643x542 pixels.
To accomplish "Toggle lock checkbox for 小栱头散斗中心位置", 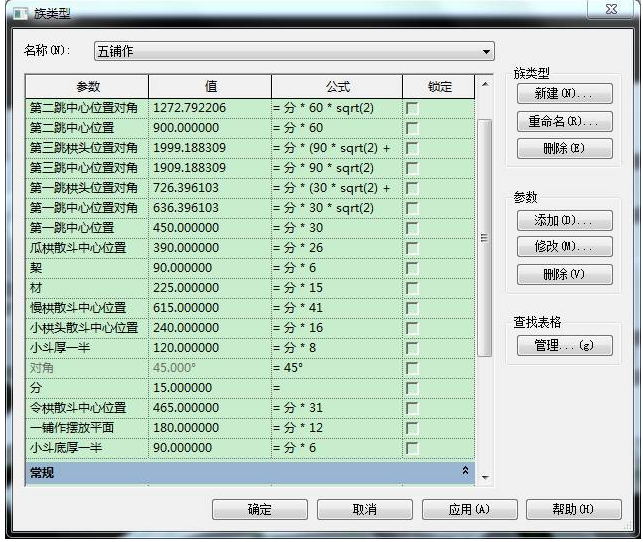I will pyautogui.click(x=412, y=328).
